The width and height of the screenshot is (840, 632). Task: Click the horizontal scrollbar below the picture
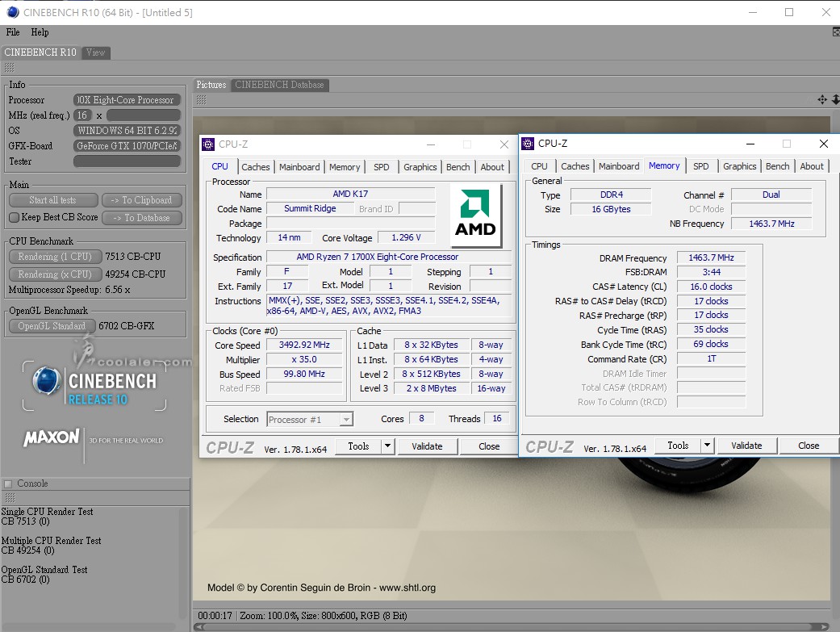point(511,626)
